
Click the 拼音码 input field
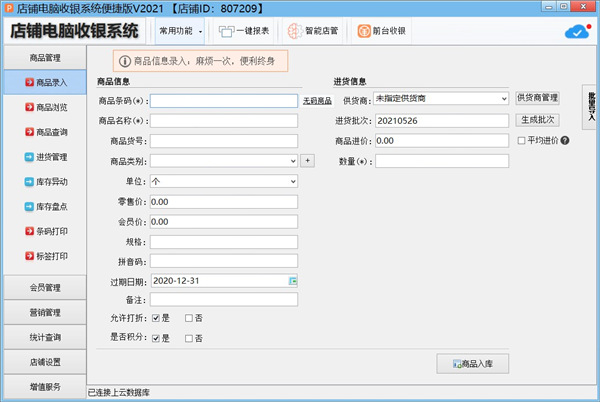coord(224,261)
